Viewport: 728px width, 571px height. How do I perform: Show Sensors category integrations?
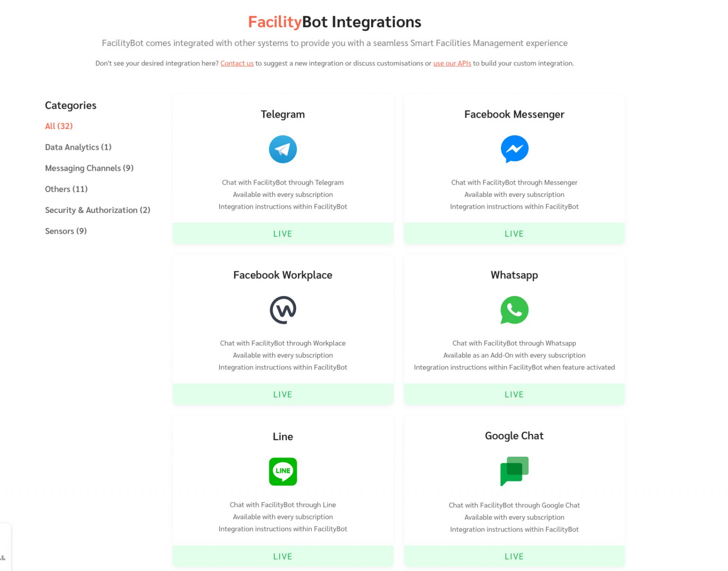pos(66,231)
